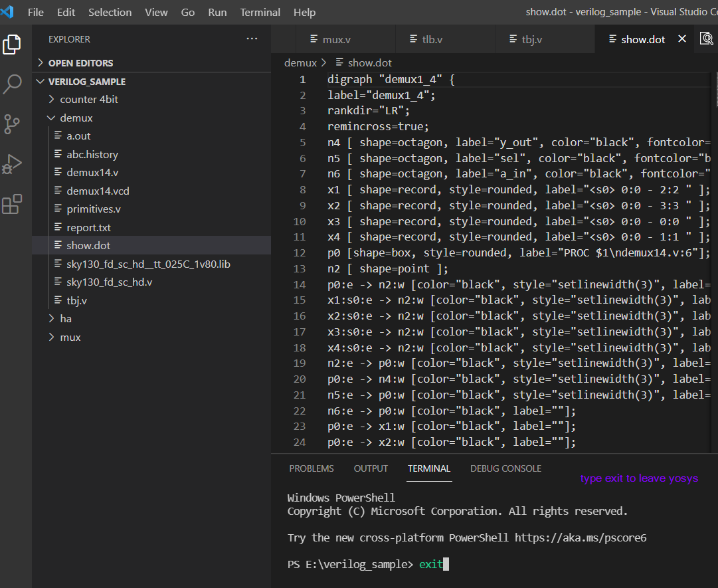The width and height of the screenshot is (718, 588).
Task: Expand the Open Editors section
Action: [41, 62]
